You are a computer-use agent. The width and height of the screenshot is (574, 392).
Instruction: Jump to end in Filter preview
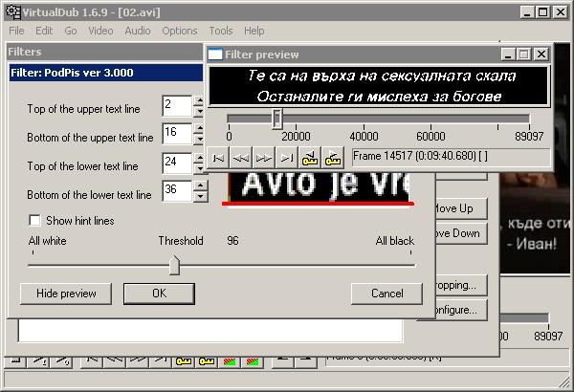point(286,158)
